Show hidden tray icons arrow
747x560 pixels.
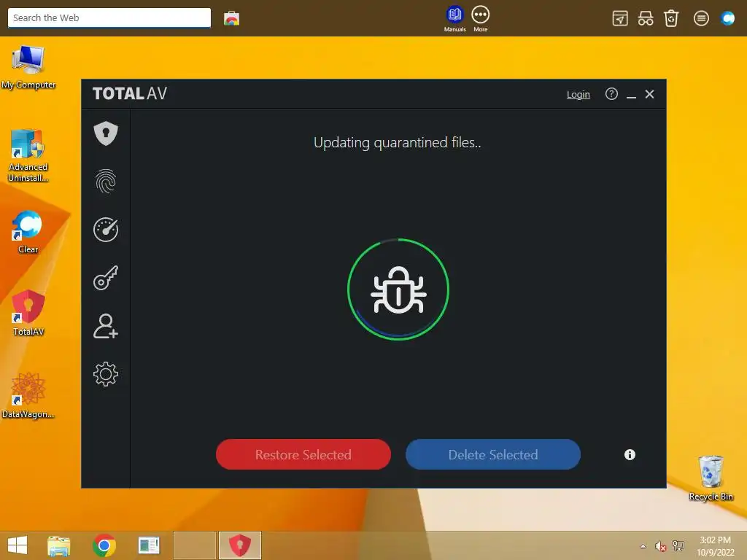643,546
